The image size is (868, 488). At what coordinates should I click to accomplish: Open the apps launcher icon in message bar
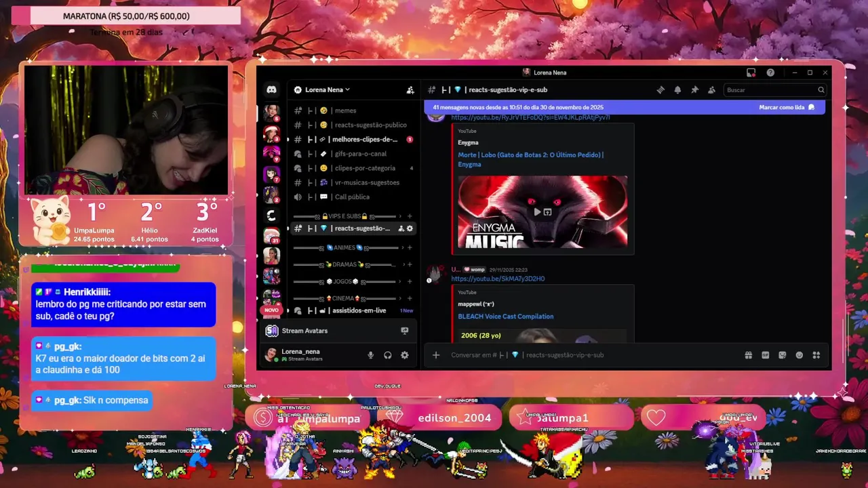click(x=816, y=354)
